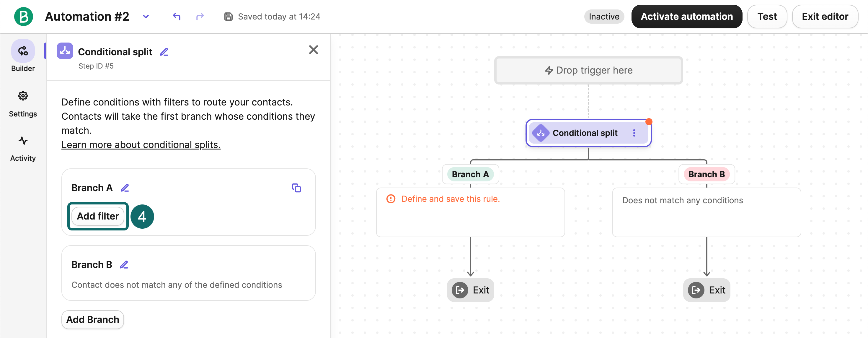868x338 pixels.
Task: Click the pencil icon beside Conditional split title
Action: point(164,52)
